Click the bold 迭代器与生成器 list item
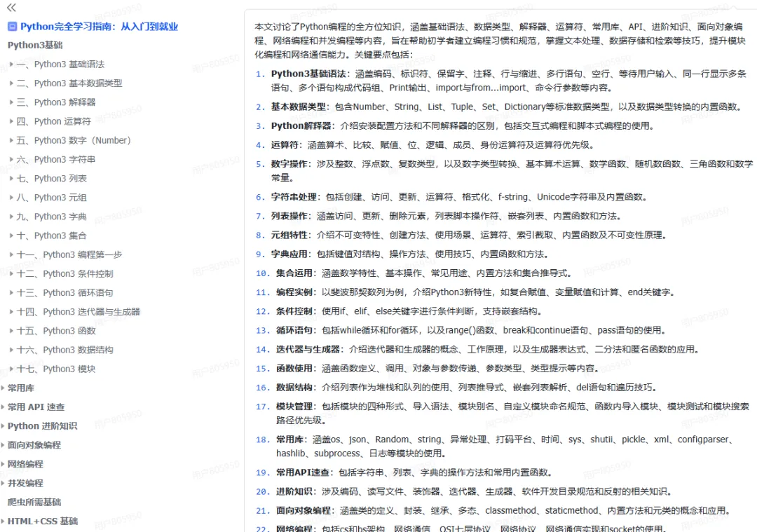The height and width of the screenshot is (532, 757). [308, 350]
